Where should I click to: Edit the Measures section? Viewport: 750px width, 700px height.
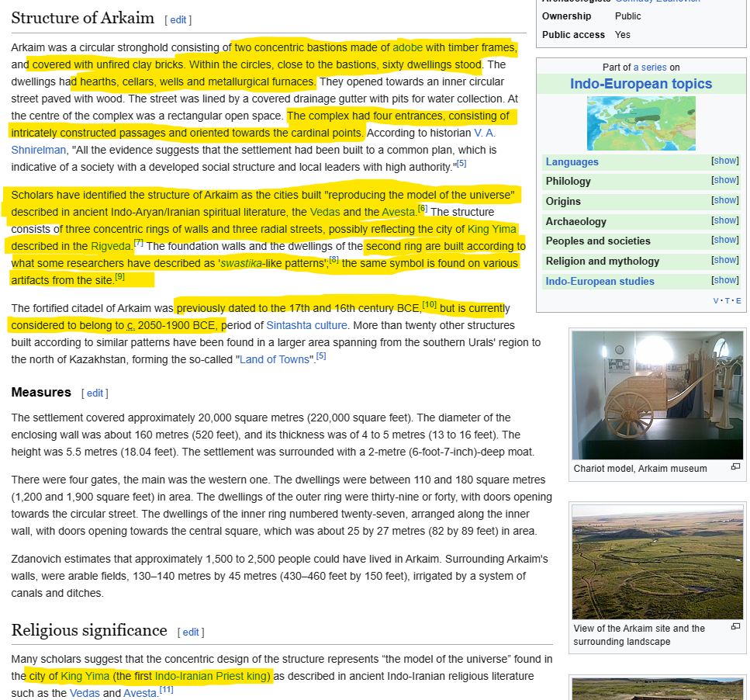95,393
